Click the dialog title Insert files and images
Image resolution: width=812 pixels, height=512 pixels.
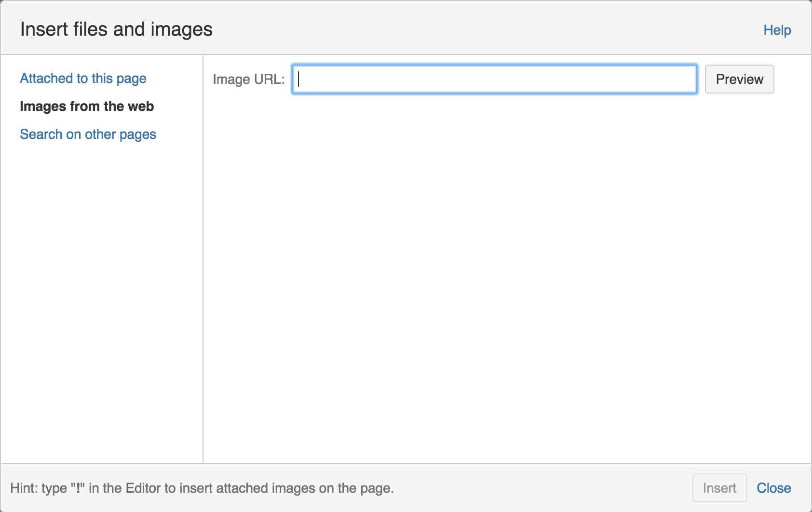coord(116,29)
